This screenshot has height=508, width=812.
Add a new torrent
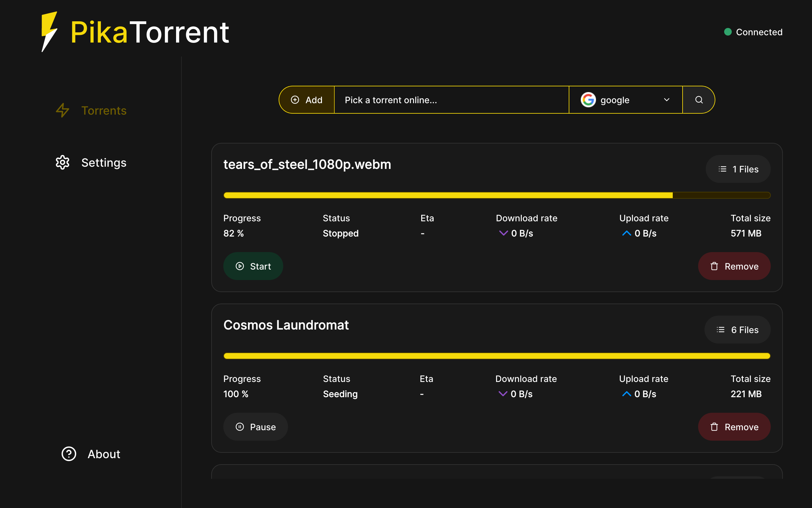pyautogui.click(x=307, y=100)
